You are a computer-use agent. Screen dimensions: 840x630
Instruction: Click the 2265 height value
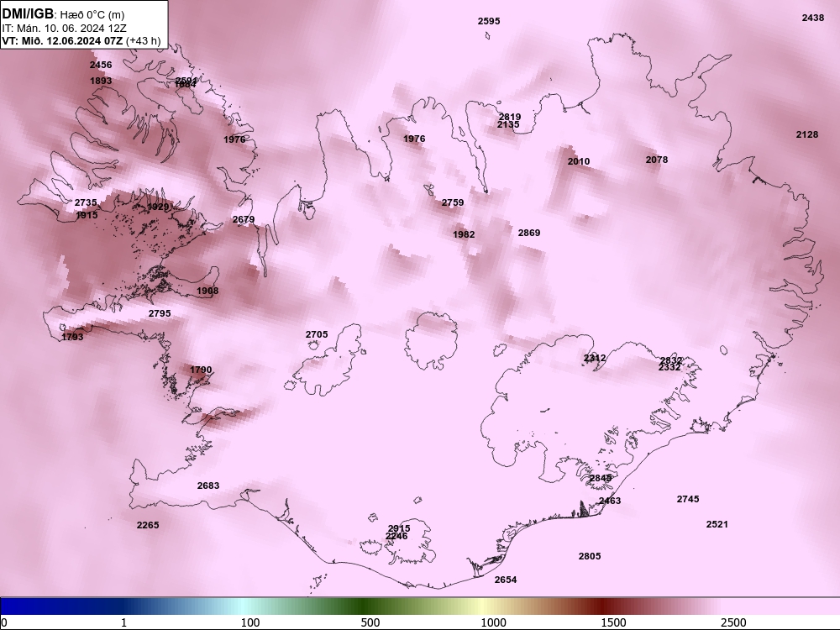(x=148, y=525)
